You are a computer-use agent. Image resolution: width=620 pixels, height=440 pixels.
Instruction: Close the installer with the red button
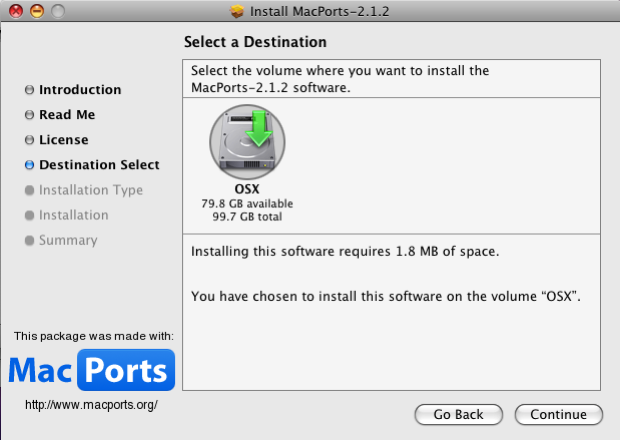click(13, 11)
